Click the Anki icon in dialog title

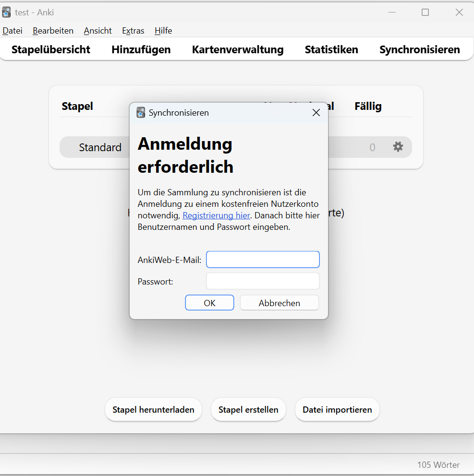141,112
